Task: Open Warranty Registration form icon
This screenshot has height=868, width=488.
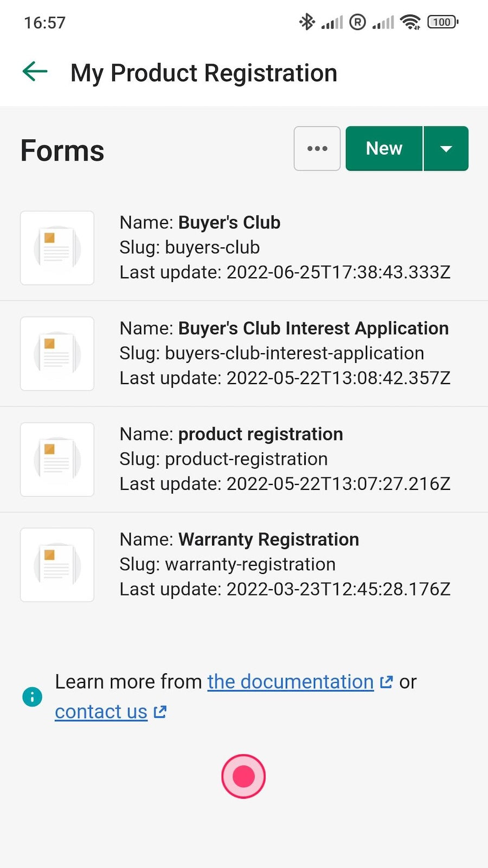Action: tap(57, 565)
